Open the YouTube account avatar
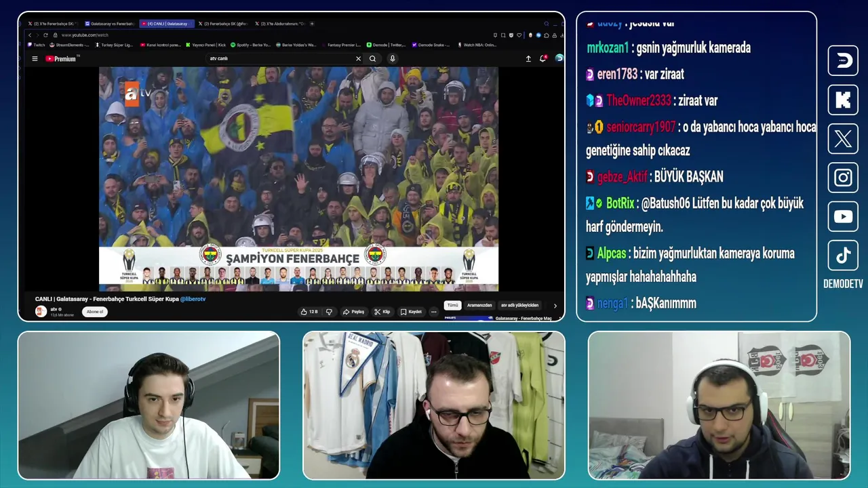This screenshot has width=868, height=488. [559, 58]
